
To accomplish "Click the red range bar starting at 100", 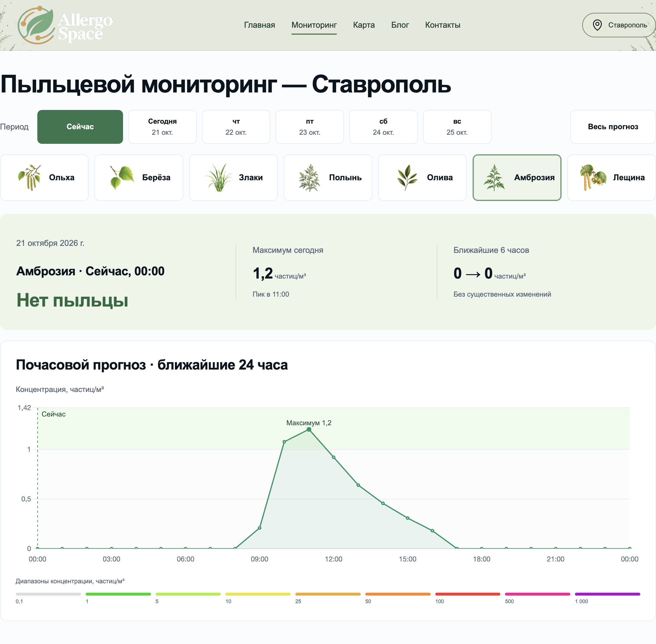I will [x=468, y=594].
